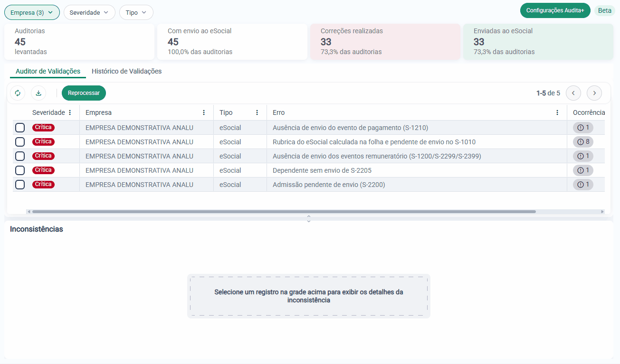The height and width of the screenshot is (364, 620).
Task: Click occurrence badge for S-1200 remuneratório row
Action: pos(583,156)
